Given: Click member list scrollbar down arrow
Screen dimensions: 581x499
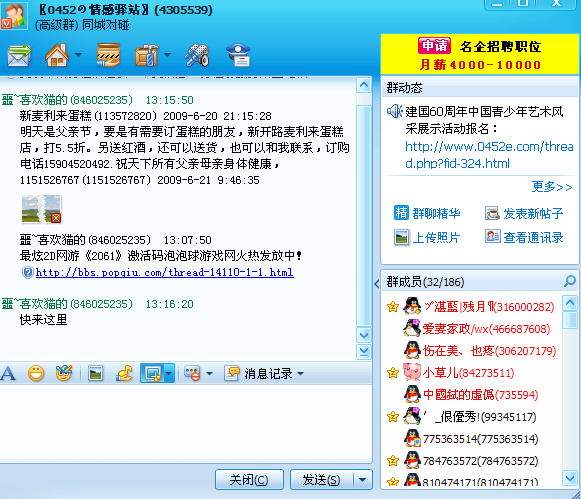Looking at the screenshot, I should [570, 478].
